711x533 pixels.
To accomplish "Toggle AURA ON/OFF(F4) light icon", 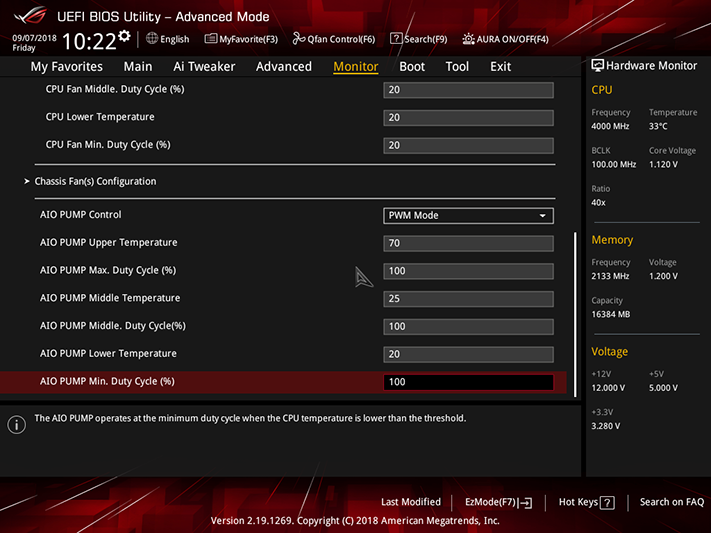I will 468,39.
